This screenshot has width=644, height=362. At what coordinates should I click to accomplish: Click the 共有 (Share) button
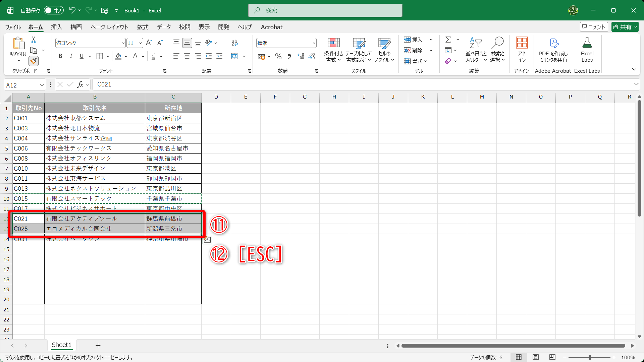click(624, 27)
